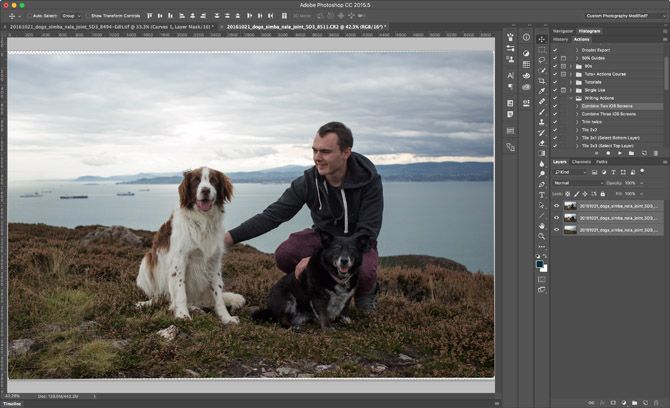This screenshot has width=670, height=408.
Task: Select the Path Selection tool
Action: 541,205
